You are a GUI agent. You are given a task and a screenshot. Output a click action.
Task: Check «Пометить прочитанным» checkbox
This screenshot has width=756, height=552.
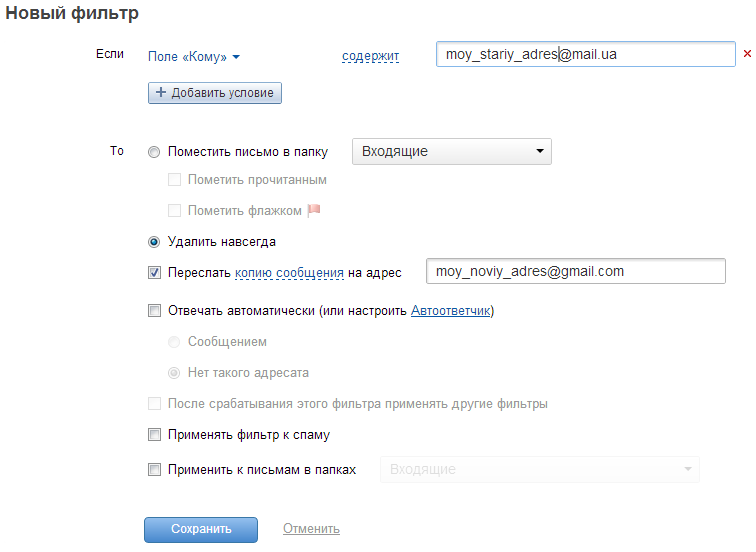click(x=175, y=180)
